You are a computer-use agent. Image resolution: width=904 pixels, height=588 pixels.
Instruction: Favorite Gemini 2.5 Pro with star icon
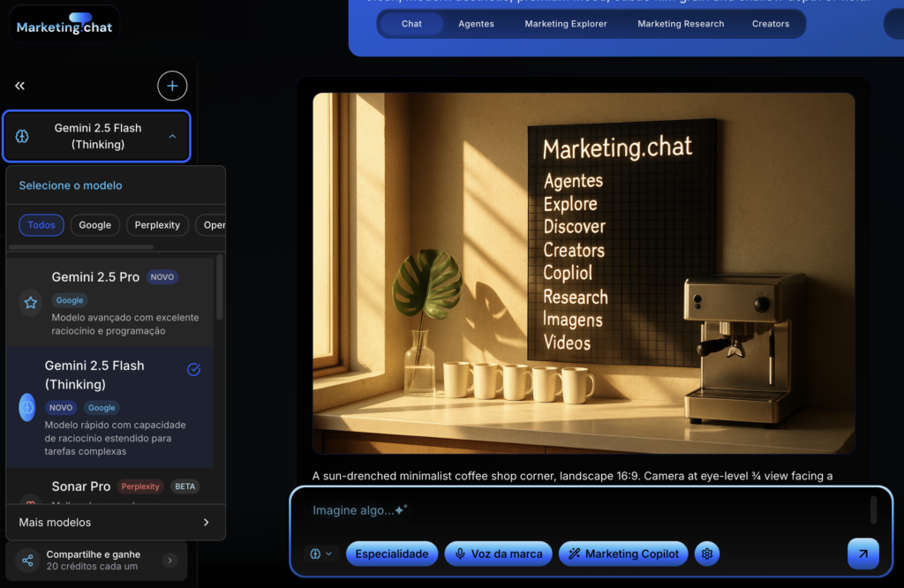point(31,303)
